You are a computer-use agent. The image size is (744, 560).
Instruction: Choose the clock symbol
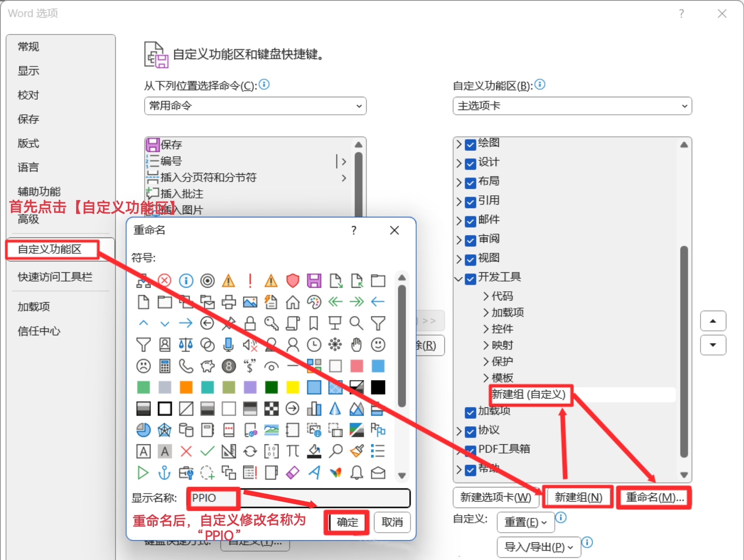point(314,344)
